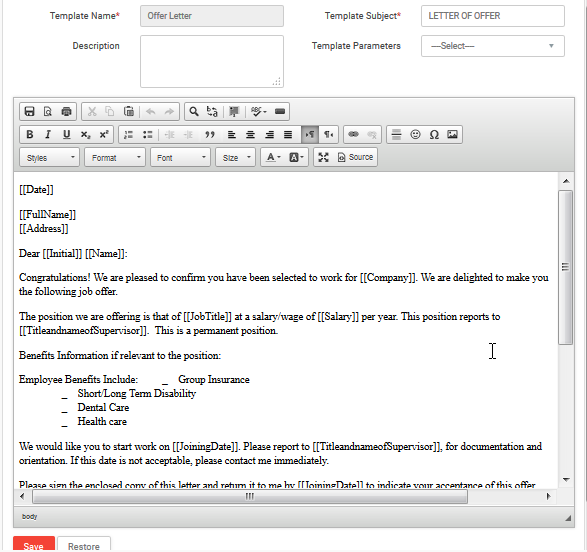The image size is (587, 552).
Task: Open the Size menu
Action: (x=235, y=158)
